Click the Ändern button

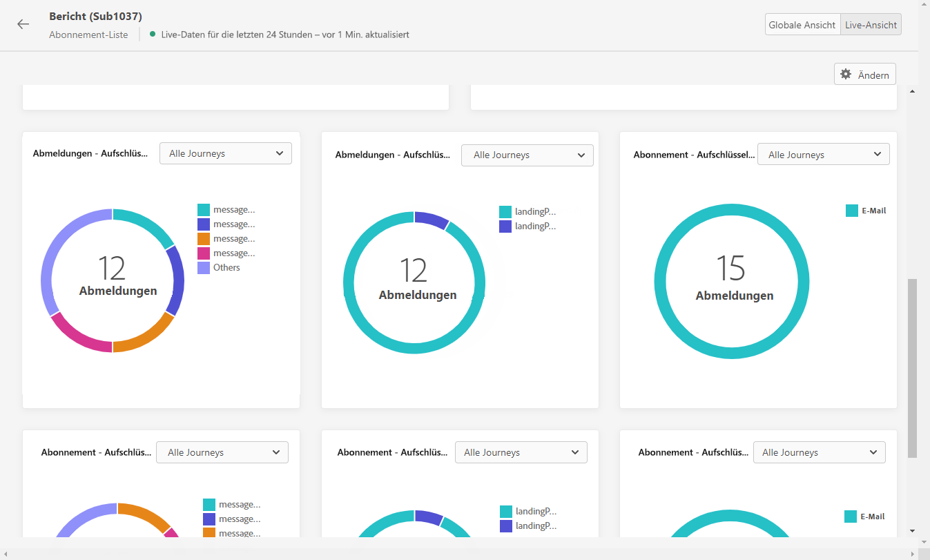tap(865, 74)
